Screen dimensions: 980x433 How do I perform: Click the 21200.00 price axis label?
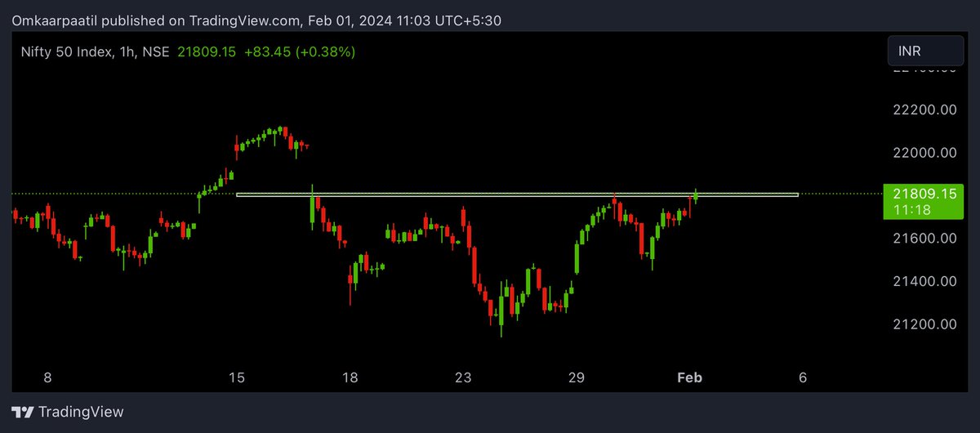click(x=924, y=324)
